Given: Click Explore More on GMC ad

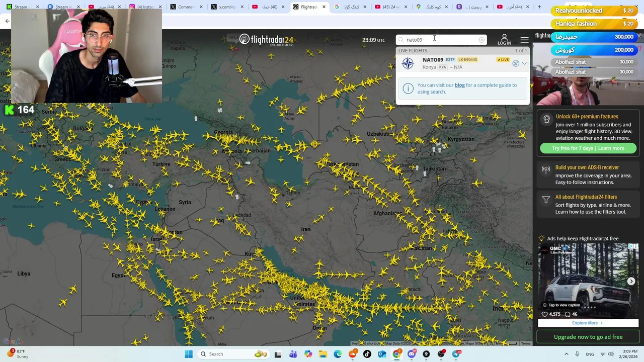Looking at the screenshot, I should point(587,323).
